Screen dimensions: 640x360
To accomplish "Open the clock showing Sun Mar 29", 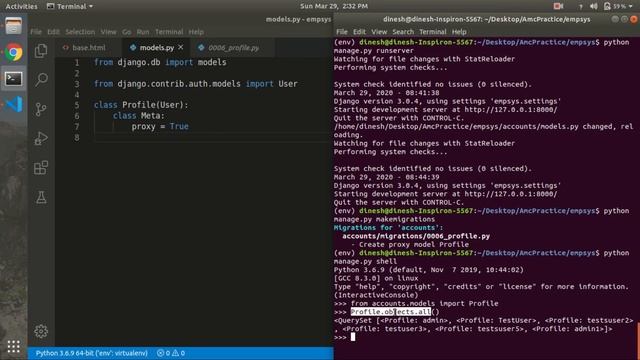I will click(334, 6).
